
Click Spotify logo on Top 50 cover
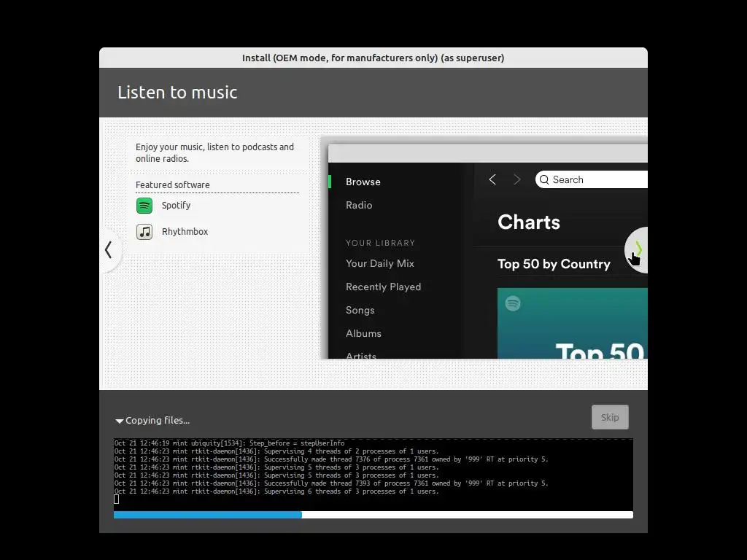[x=513, y=303]
